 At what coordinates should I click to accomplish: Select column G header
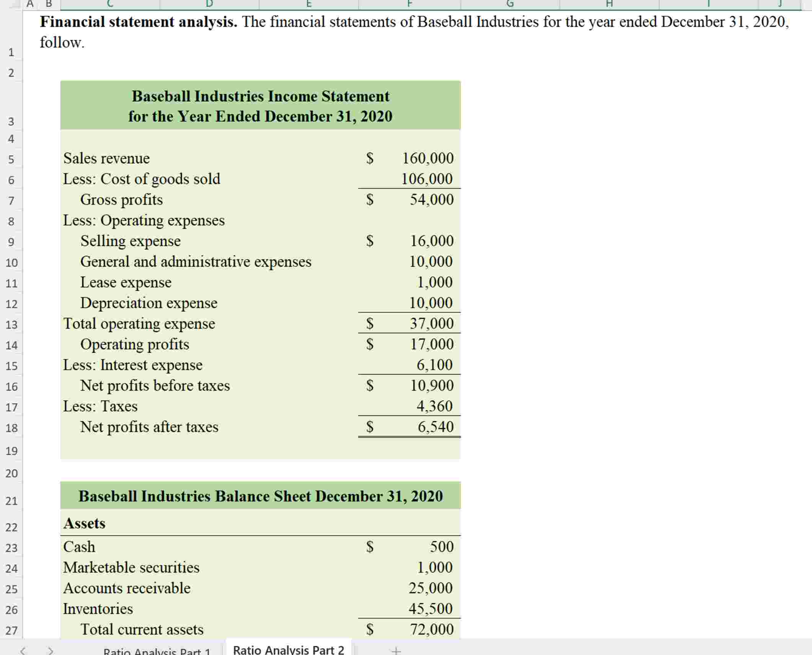click(x=510, y=4)
